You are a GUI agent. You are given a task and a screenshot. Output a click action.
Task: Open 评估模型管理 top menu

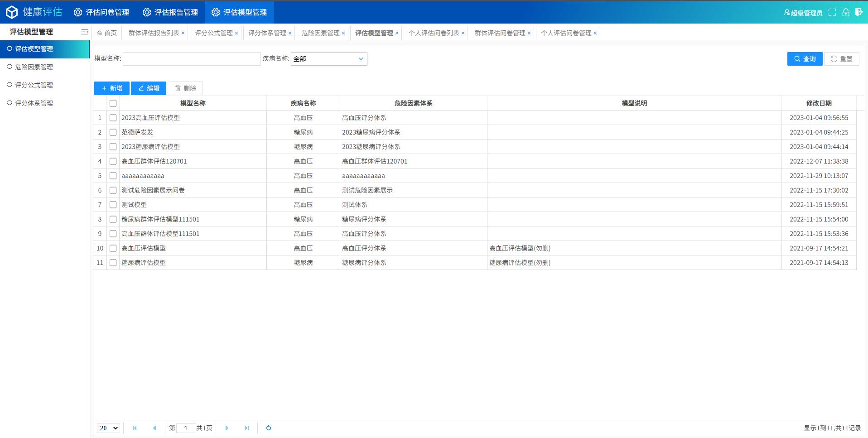239,12
